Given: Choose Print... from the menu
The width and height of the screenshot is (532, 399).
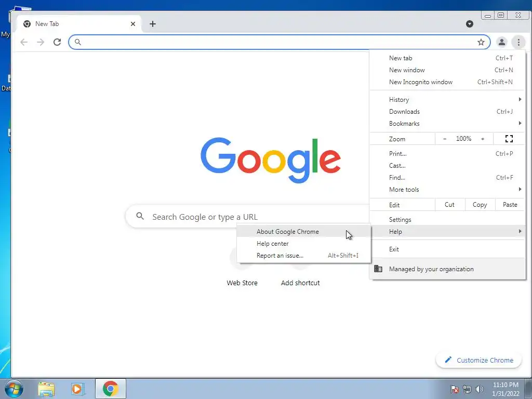Looking at the screenshot, I should [447, 153].
